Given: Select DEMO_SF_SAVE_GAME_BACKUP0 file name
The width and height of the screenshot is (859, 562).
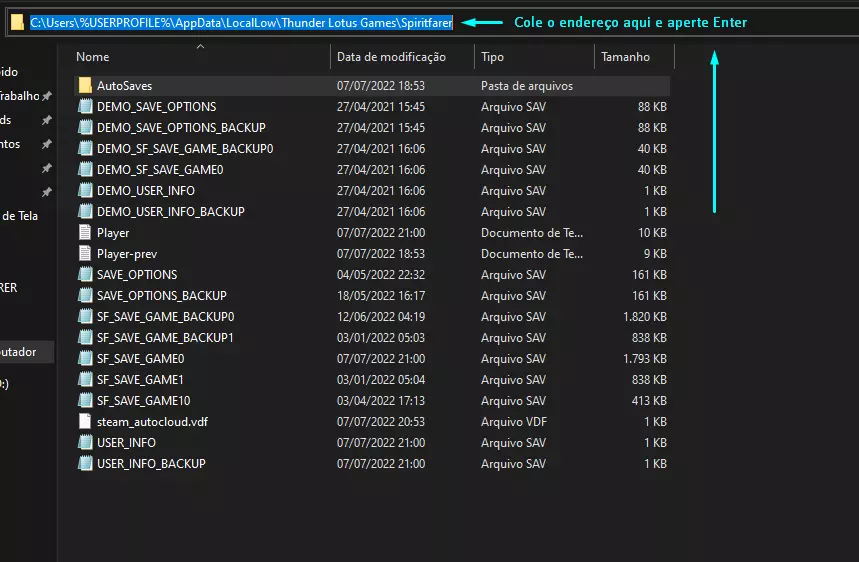Looking at the screenshot, I should [x=185, y=149].
